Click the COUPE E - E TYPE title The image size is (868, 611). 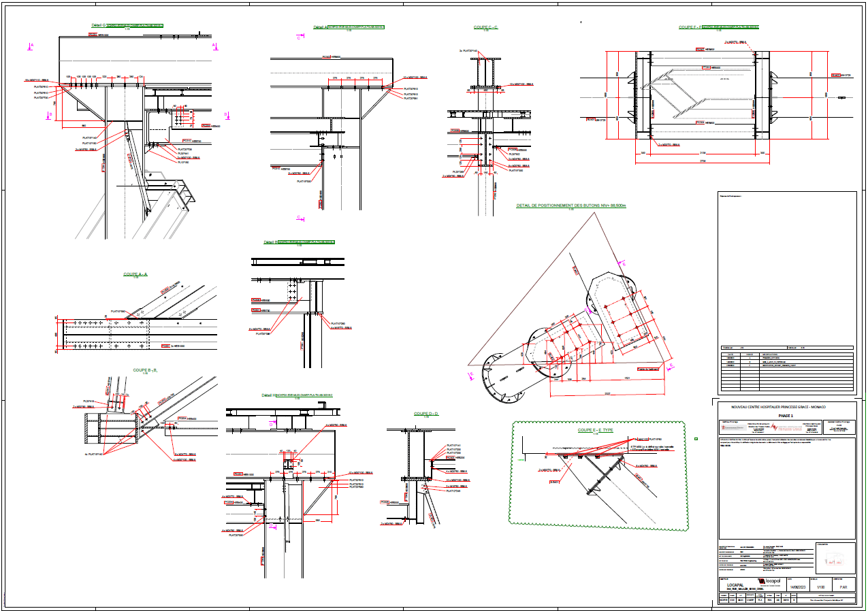[x=596, y=430]
